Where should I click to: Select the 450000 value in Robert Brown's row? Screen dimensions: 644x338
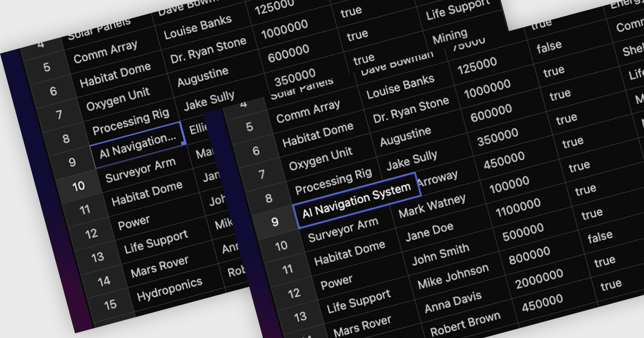543,304
